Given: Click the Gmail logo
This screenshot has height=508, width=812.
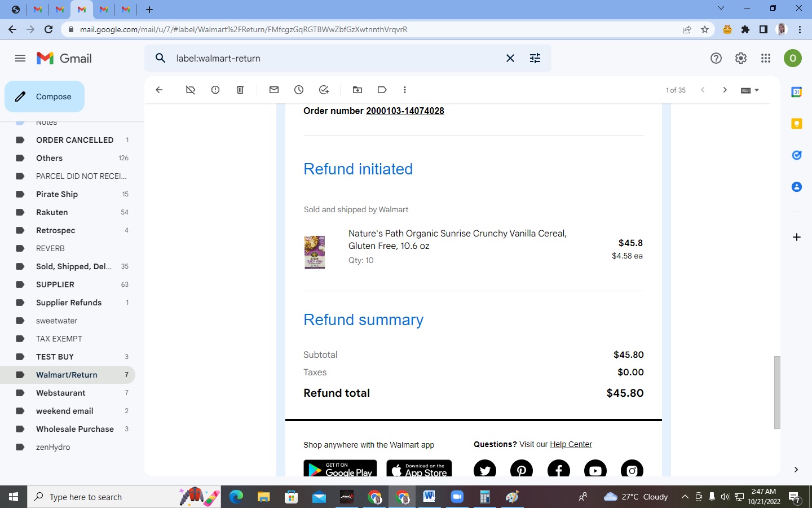Looking at the screenshot, I should click(x=64, y=58).
